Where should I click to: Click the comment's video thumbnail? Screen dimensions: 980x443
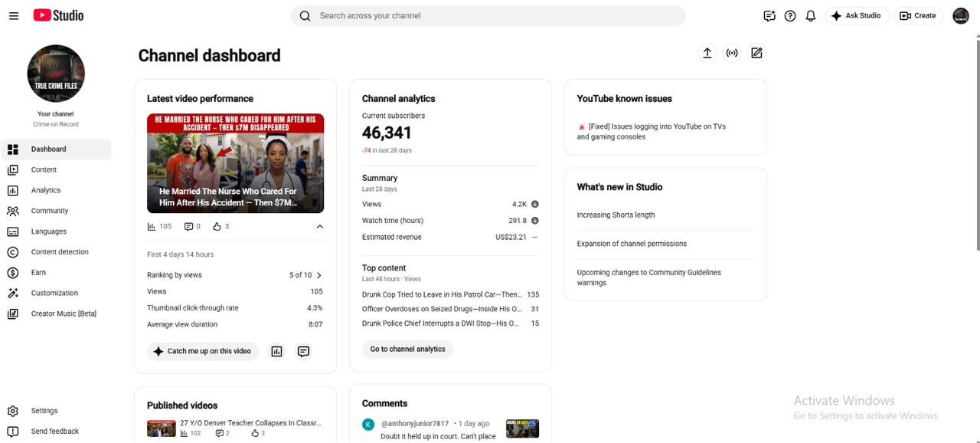tap(522, 428)
